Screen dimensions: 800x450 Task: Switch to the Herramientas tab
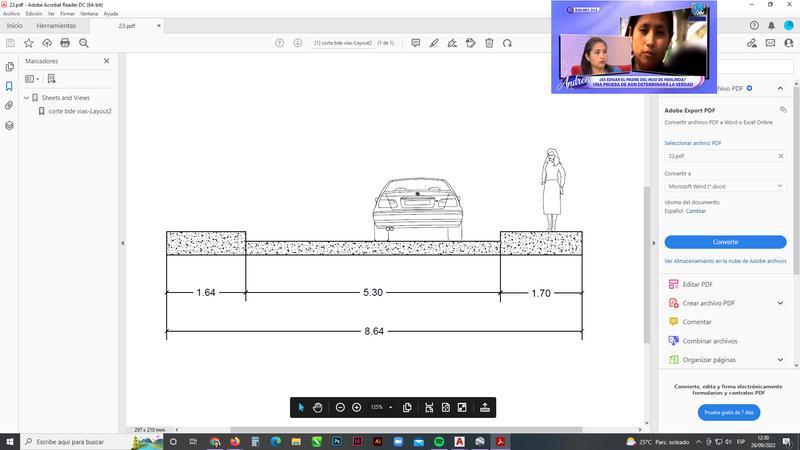point(56,26)
